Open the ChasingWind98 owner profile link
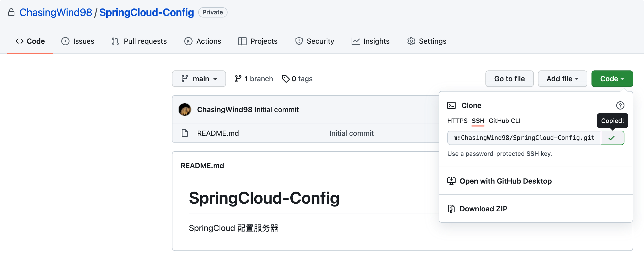 click(56, 12)
